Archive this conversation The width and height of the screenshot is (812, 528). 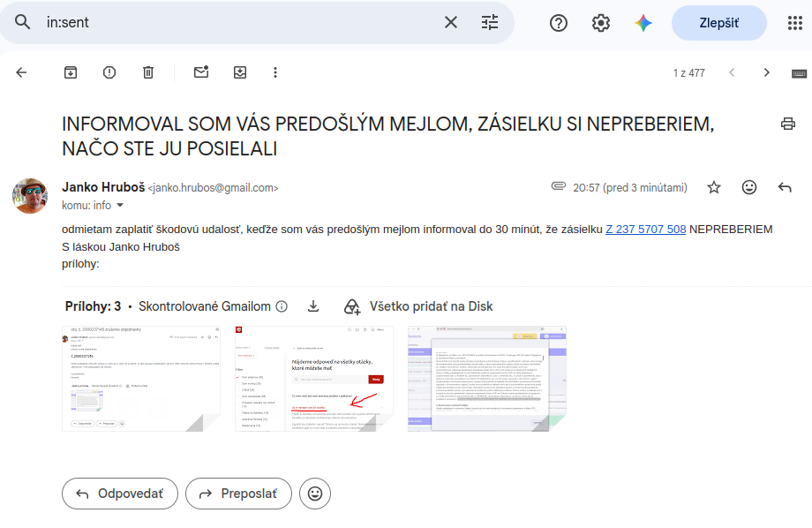pos(71,72)
